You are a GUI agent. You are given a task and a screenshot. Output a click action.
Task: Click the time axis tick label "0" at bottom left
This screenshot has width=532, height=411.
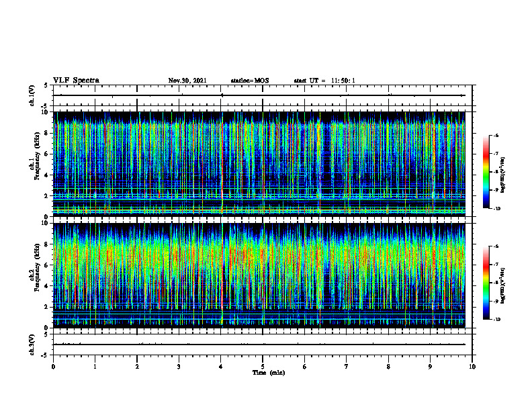click(53, 367)
